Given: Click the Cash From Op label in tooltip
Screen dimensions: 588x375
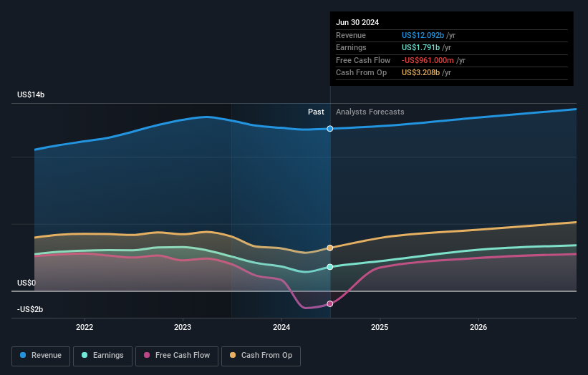Looking at the screenshot, I should 361,73.
